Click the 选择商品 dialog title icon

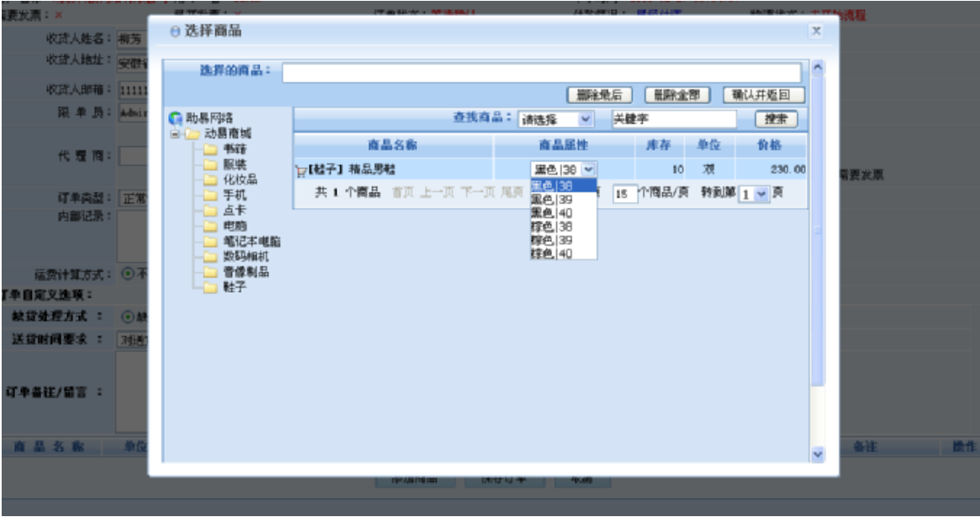(x=175, y=31)
